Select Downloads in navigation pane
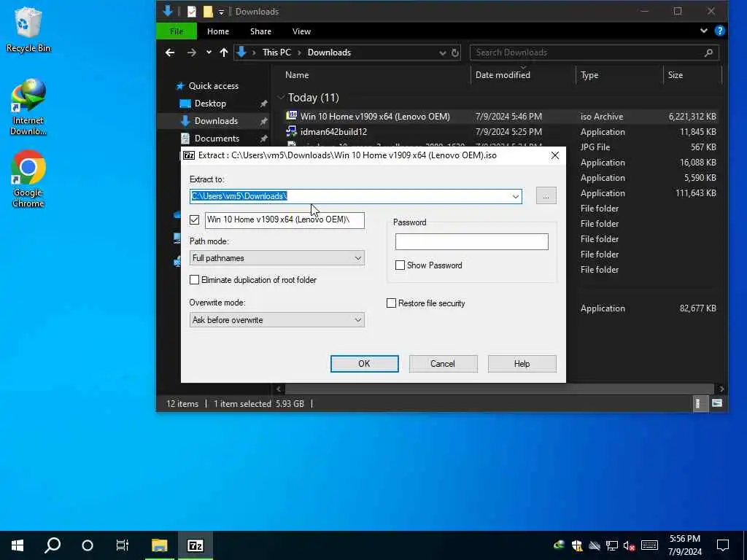 coord(216,121)
